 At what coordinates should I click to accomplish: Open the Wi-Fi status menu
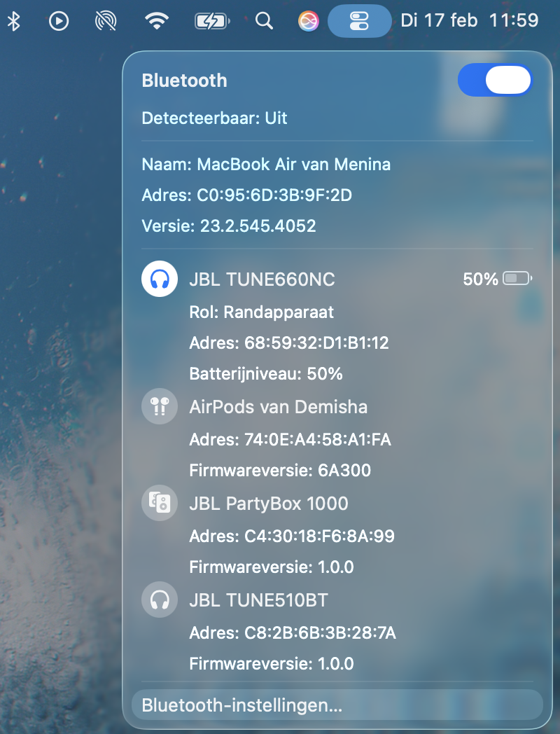(157, 20)
